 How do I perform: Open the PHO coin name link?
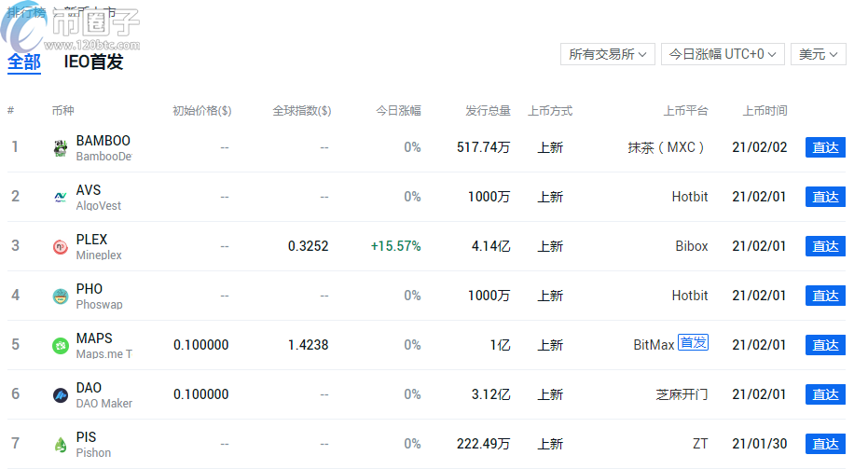click(x=90, y=288)
